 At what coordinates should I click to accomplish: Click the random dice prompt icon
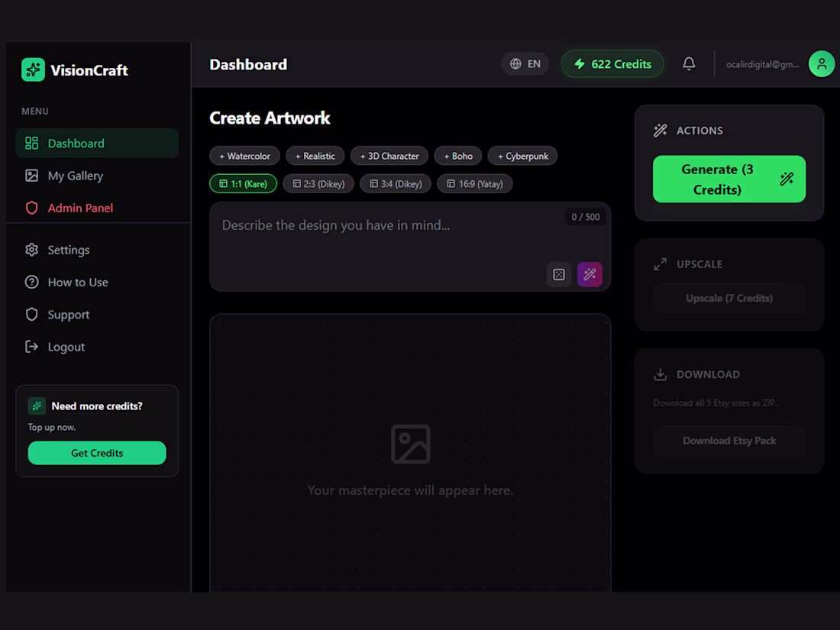coord(559,274)
